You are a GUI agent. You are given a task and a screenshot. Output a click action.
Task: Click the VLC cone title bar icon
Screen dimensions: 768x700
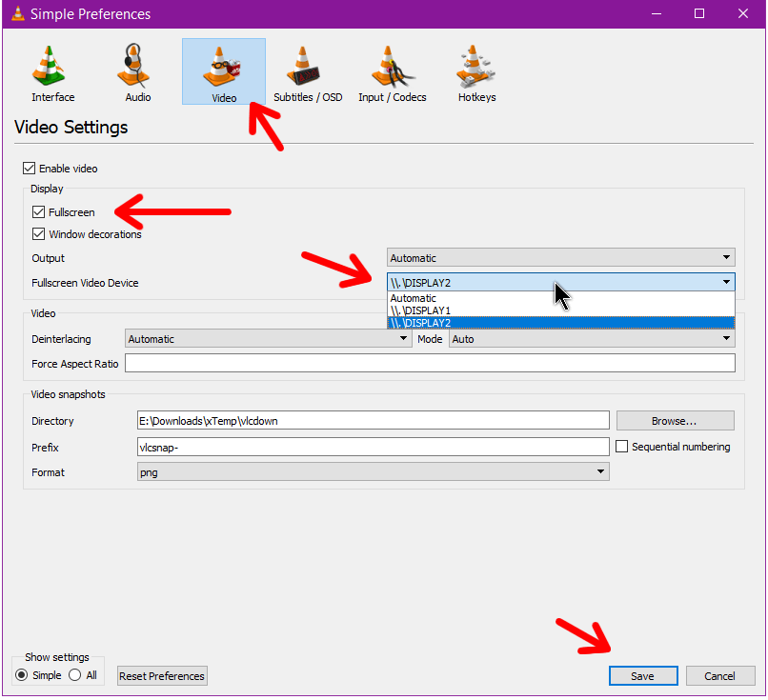pyautogui.click(x=18, y=13)
